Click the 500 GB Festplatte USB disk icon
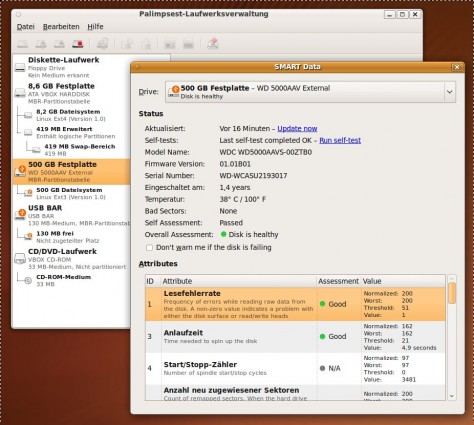Screen dimensions: 474x425 [x=20, y=171]
